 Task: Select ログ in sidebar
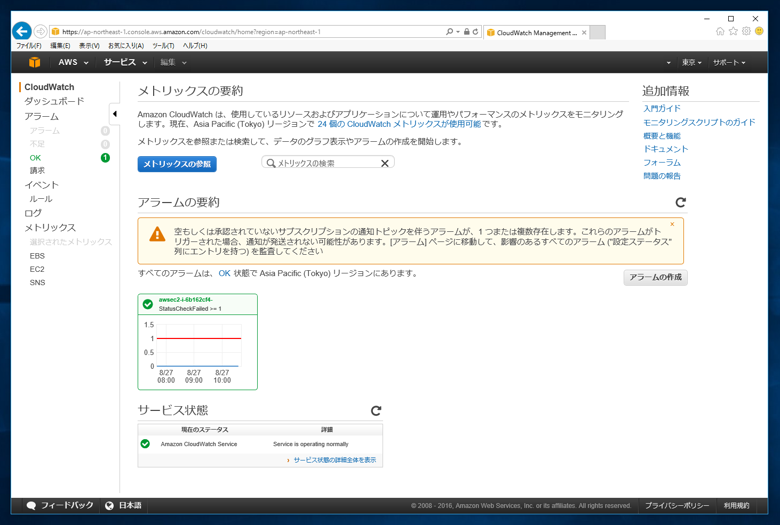point(33,213)
